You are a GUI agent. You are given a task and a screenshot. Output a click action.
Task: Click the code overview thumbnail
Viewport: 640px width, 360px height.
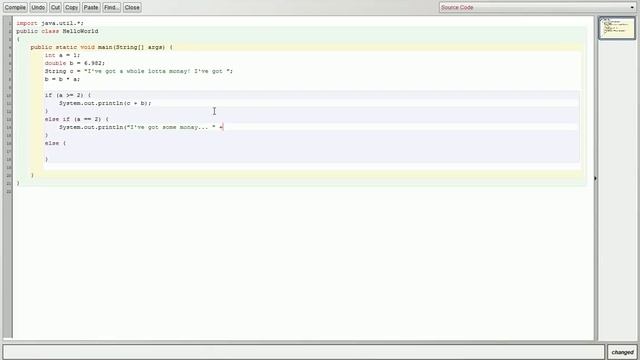coord(617,28)
